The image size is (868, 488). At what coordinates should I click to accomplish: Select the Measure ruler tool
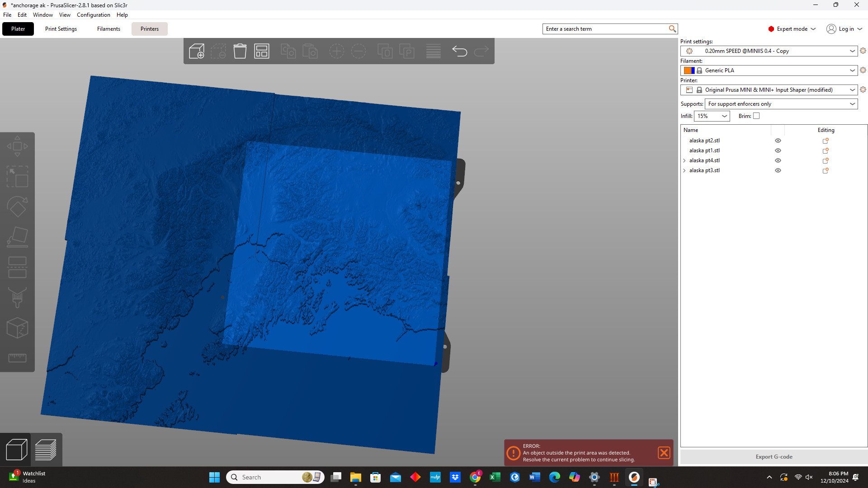point(17,358)
